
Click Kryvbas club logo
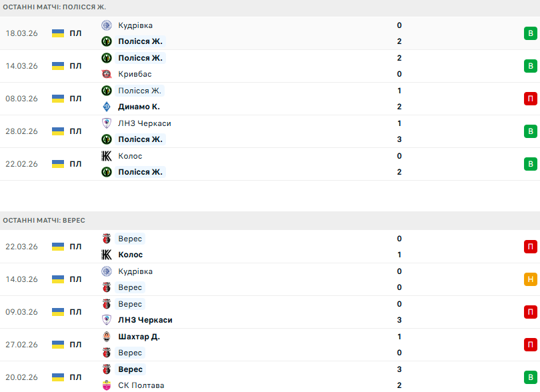tap(106, 74)
